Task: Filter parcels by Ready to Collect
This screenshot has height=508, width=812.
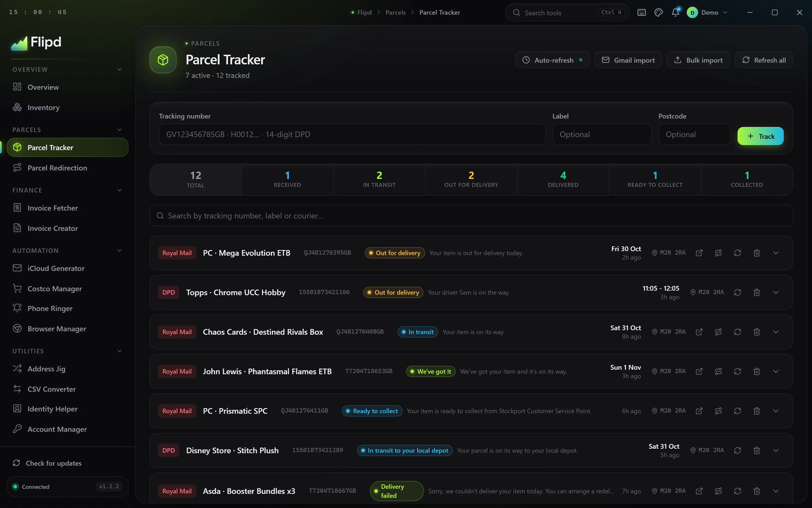Action: (655, 180)
